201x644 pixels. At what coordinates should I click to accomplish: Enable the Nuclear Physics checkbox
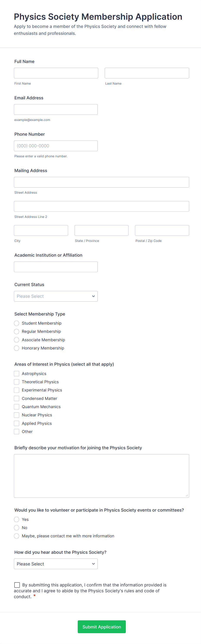pyautogui.click(x=16, y=415)
